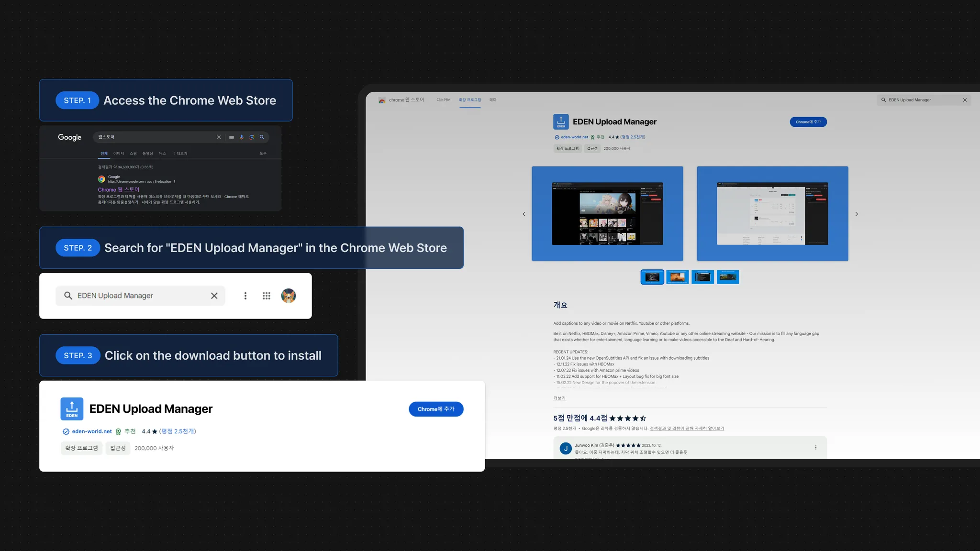
Task: Click the microphone voice search icon
Action: tap(242, 137)
